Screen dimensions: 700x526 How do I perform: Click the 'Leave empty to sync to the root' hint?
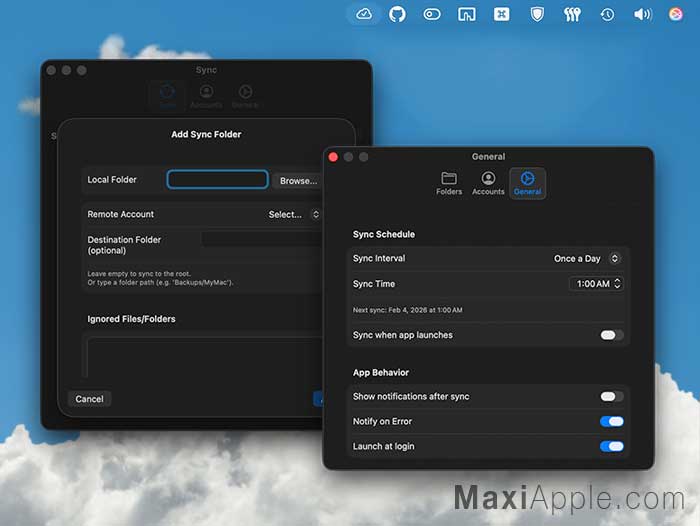point(139,274)
